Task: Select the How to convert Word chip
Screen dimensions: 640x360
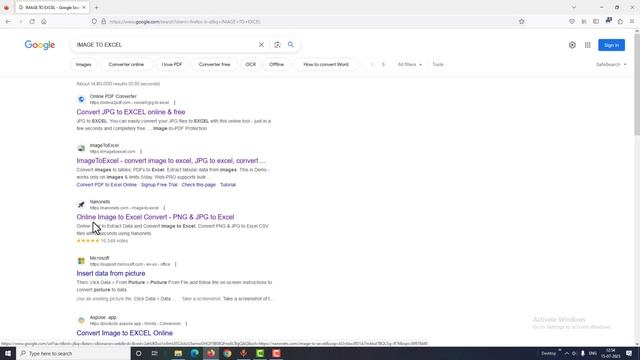Action: coord(326,64)
